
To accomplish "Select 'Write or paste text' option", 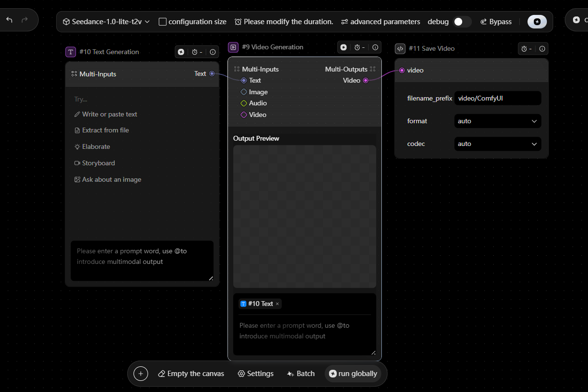I will point(106,115).
